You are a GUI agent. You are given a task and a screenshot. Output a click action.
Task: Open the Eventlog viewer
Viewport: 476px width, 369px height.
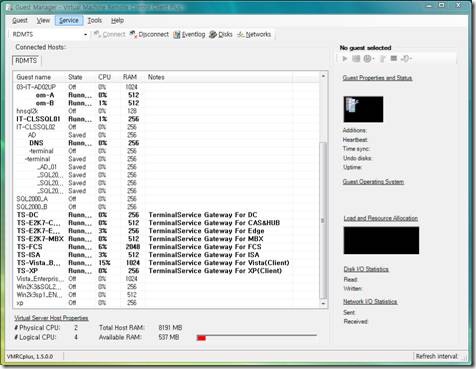(189, 34)
